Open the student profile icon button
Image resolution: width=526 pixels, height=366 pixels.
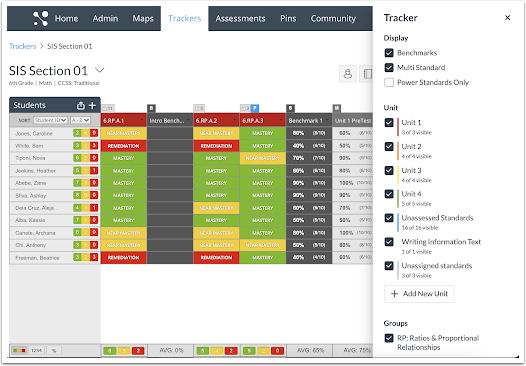coord(348,73)
